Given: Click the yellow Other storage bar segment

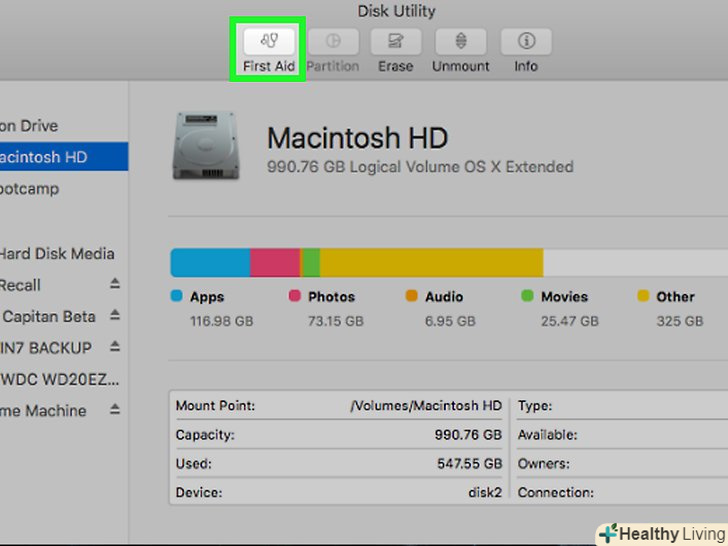Looking at the screenshot, I should [430, 263].
